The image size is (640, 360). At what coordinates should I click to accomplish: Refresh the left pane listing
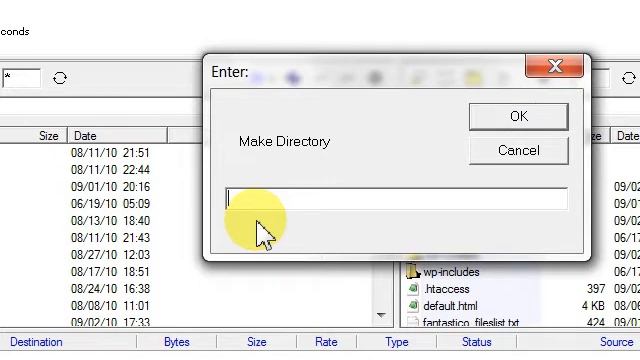60,78
